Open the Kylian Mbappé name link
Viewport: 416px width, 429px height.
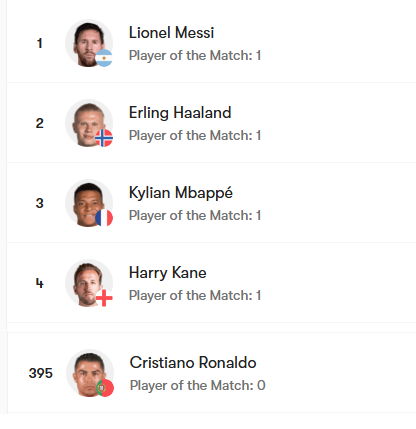pos(181,193)
